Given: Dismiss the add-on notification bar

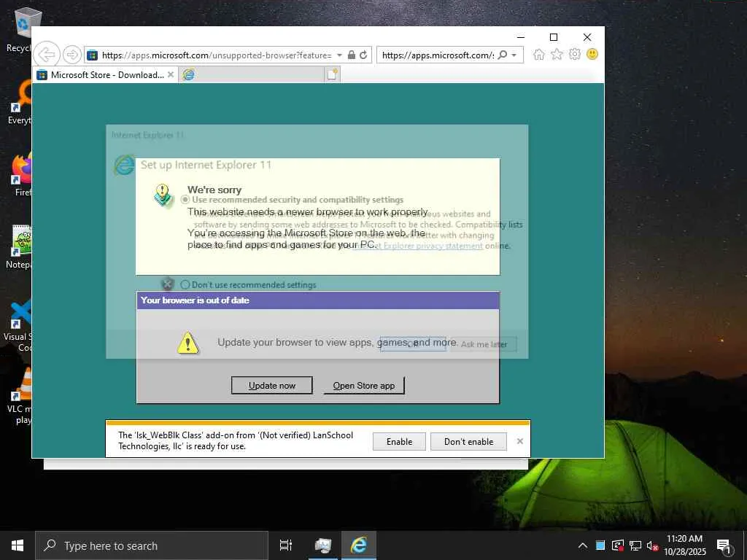Looking at the screenshot, I should 520,441.
